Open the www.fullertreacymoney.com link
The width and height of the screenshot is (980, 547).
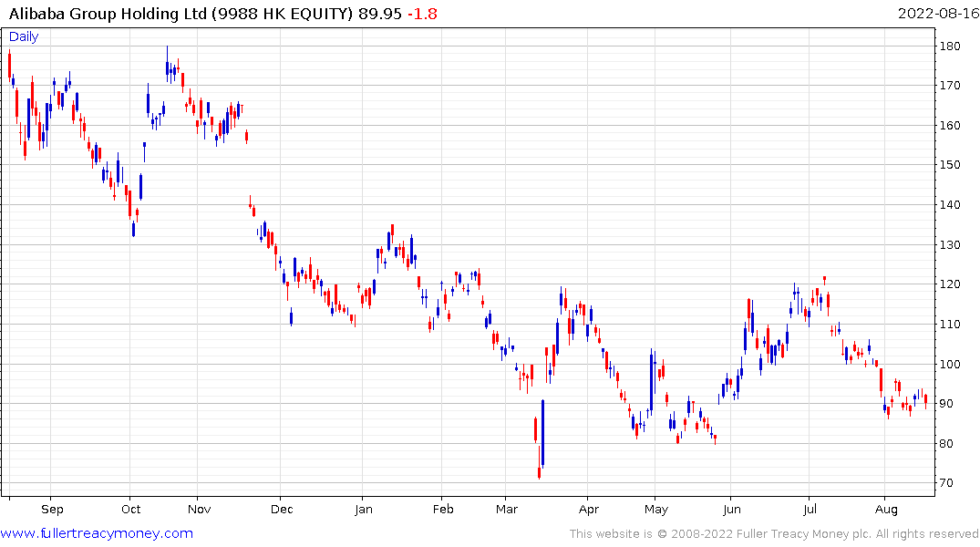(97, 533)
